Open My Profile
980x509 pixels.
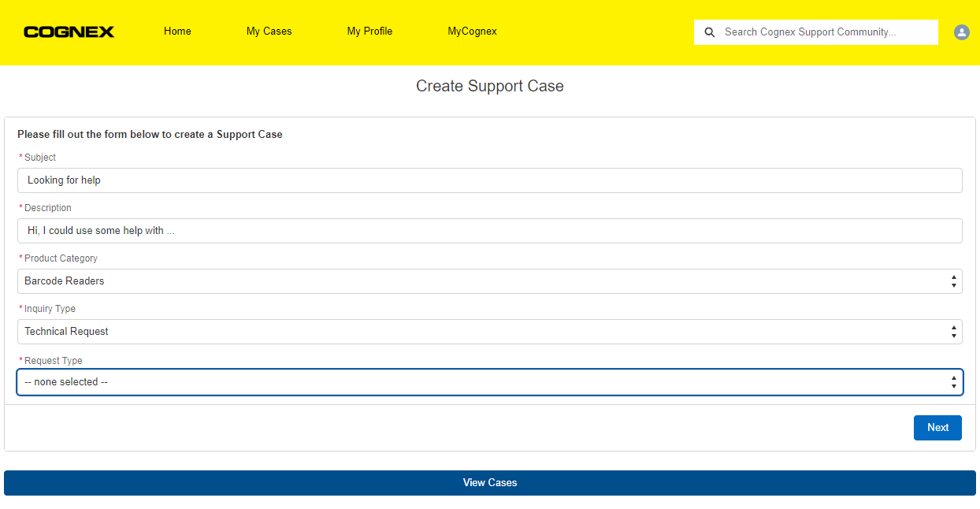tap(369, 32)
